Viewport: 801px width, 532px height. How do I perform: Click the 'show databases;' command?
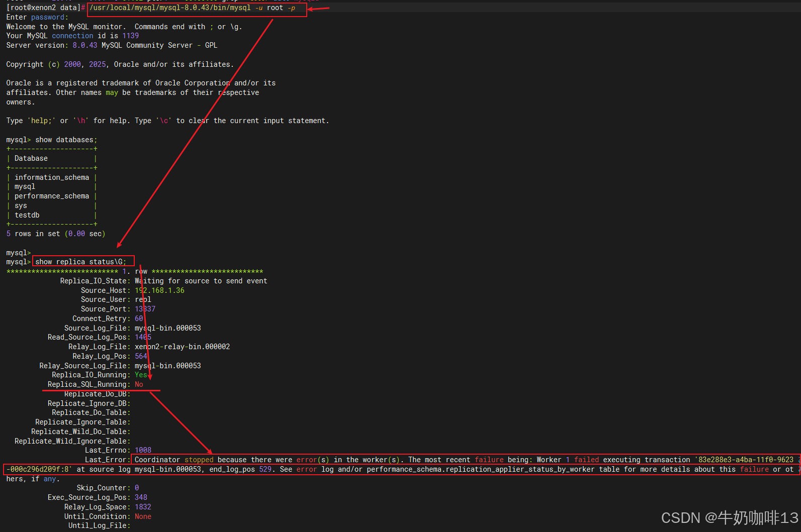(x=66, y=140)
